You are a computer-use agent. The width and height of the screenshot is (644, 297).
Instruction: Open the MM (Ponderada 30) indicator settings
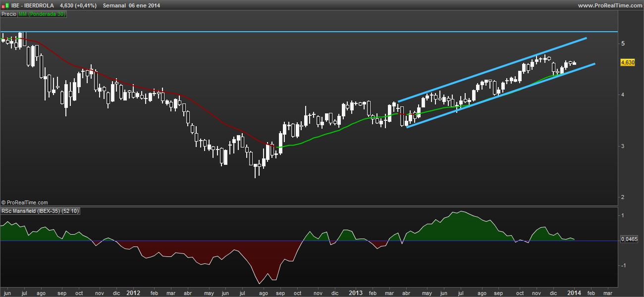[x=42, y=14]
